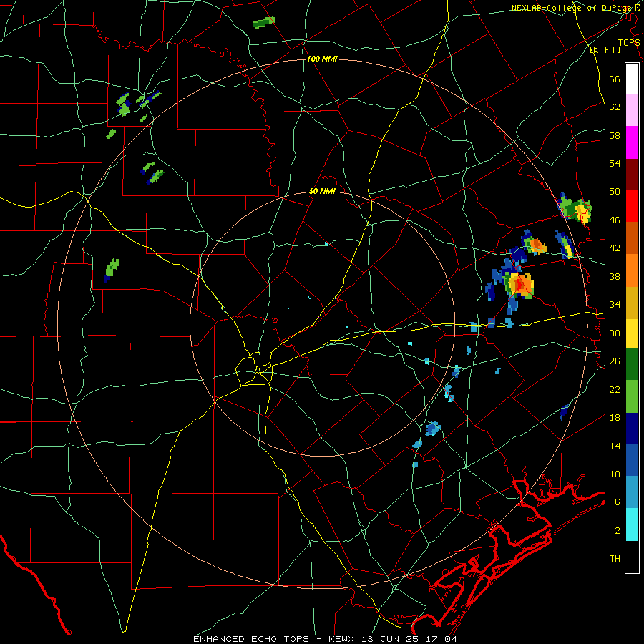This screenshot has height=644, width=644.
Task: Click the "66" legend value
Action: tap(615, 79)
